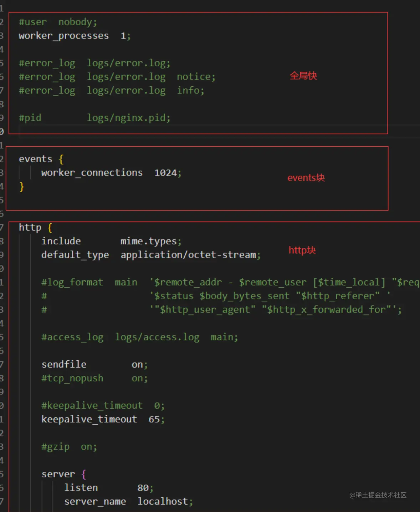
Task: Click the red '全局快' annotation label
Action: (x=303, y=76)
